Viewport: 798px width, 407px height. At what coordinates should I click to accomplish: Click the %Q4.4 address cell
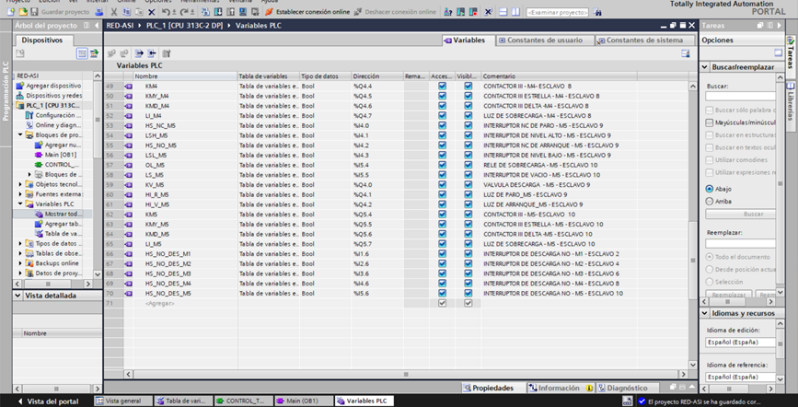377,86
